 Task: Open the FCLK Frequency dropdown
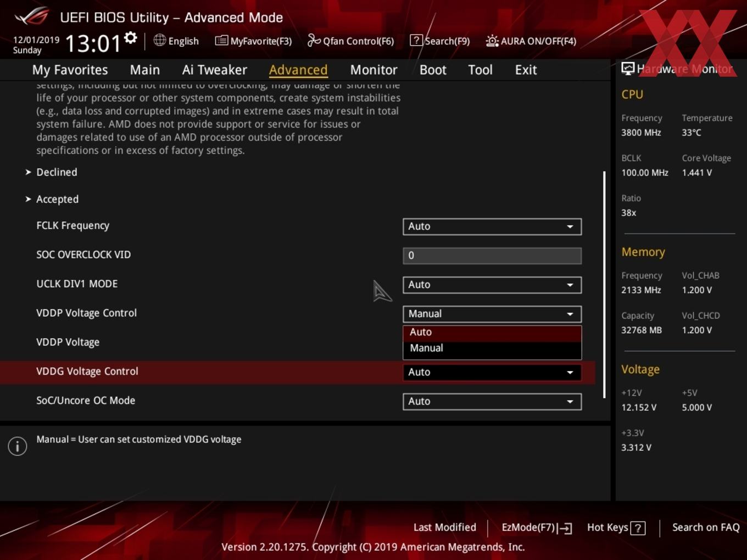(x=492, y=226)
